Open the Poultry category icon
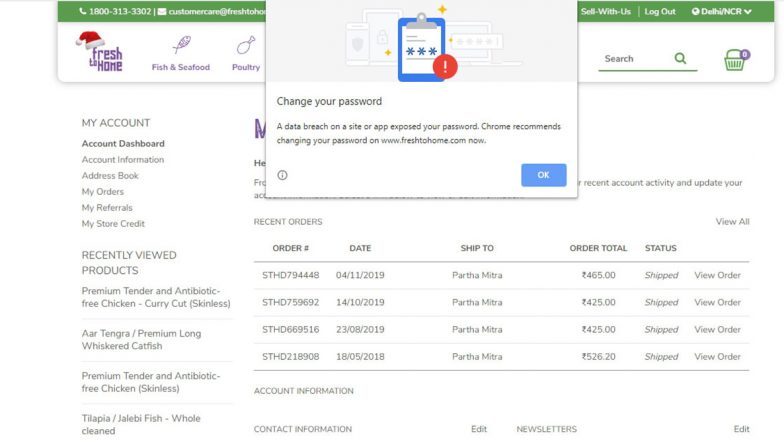Viewport: 784px width, 441px height. point(246,53)
